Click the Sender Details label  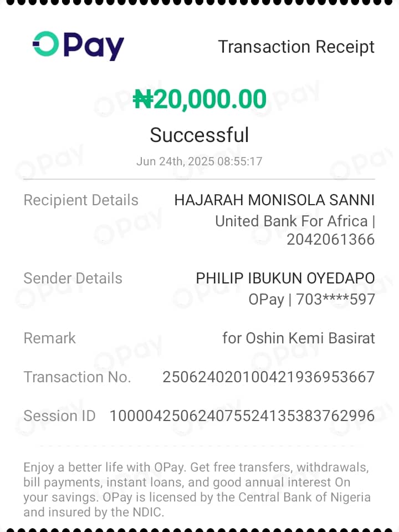pyautogui.click(x=73, y=278)
